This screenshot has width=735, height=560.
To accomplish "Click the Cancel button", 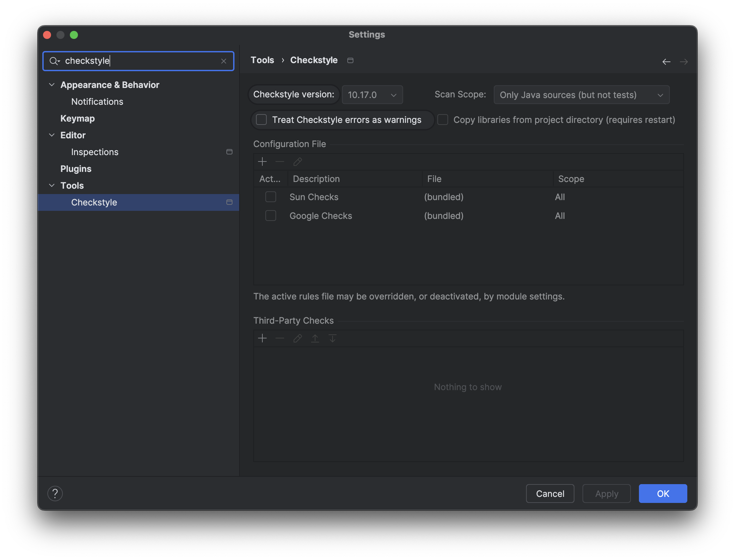I will [550, 494].
